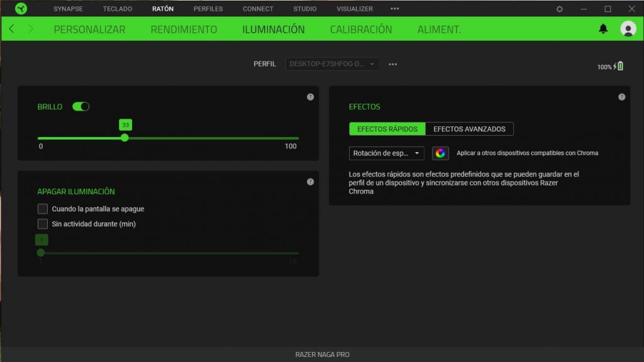The height and width of the screenshot is (362, 644).
Task: Open the Perfil dropdown
Action: click(x=332, y=64)
